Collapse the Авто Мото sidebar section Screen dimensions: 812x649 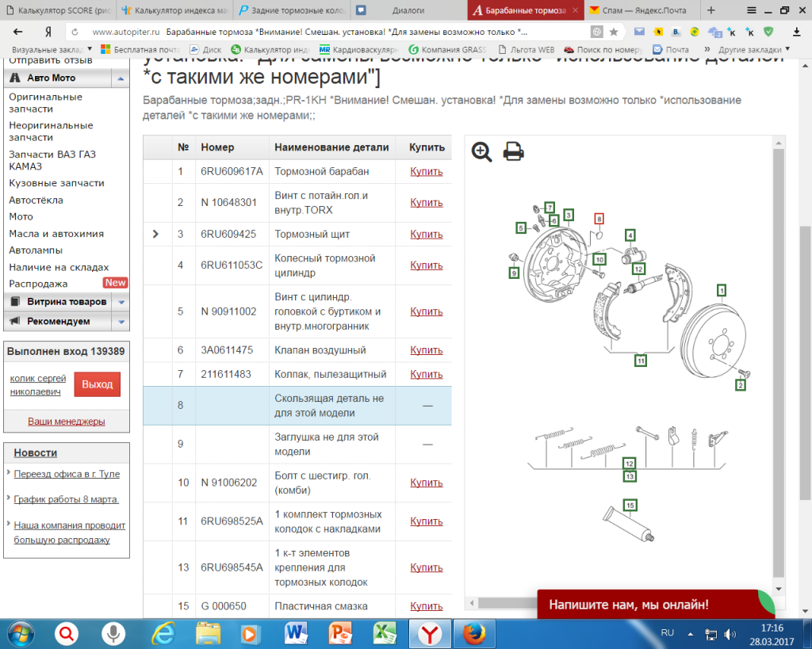[120, 78]
